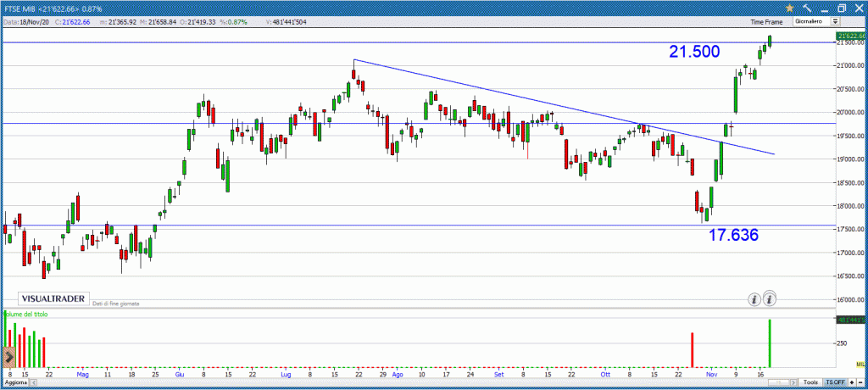Click the 'Mag' month label on axis

pyautogui.click(x=83, y=375)
